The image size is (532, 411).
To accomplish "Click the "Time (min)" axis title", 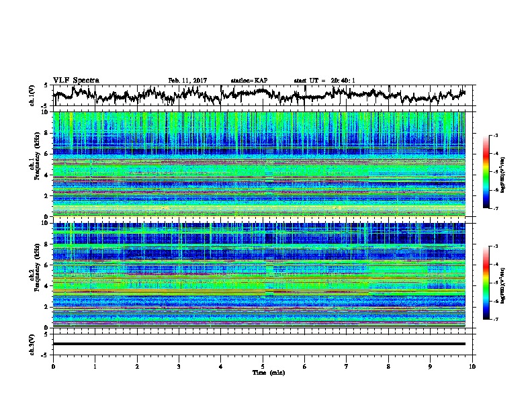I will [269, 373].
